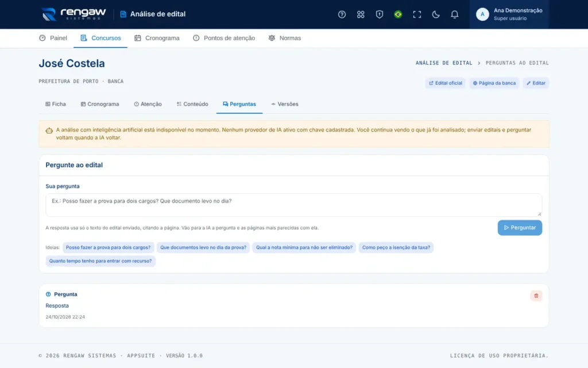Open Pontos de atenção page
588x368 pixels.
(x=224, y=38)
